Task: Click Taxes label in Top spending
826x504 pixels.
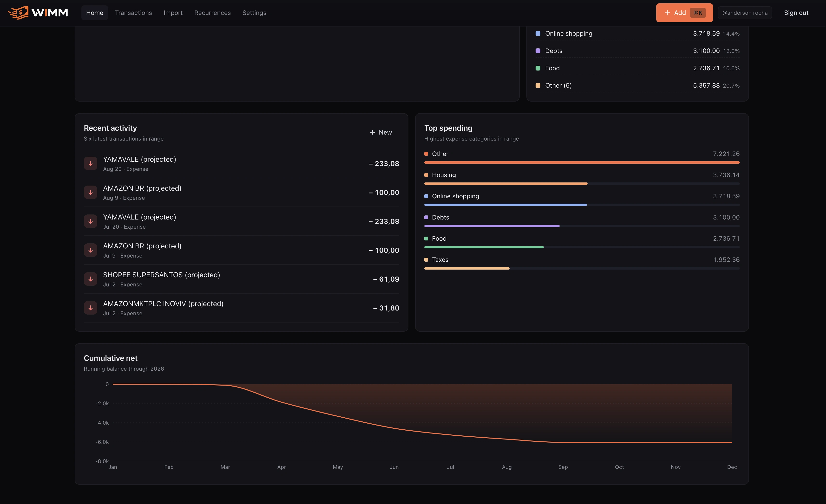Action: (x=440, y=260)
